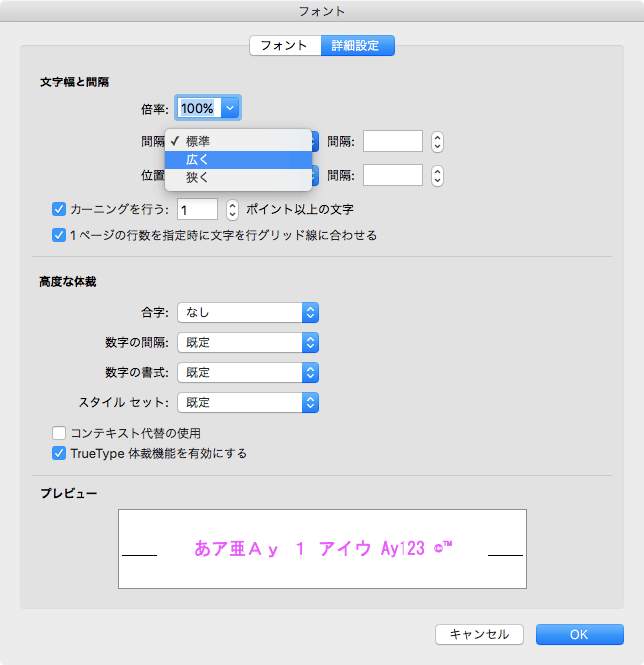Open the 数字の書式 dropdown
The image size is (644, 665).
click(247, 373)
